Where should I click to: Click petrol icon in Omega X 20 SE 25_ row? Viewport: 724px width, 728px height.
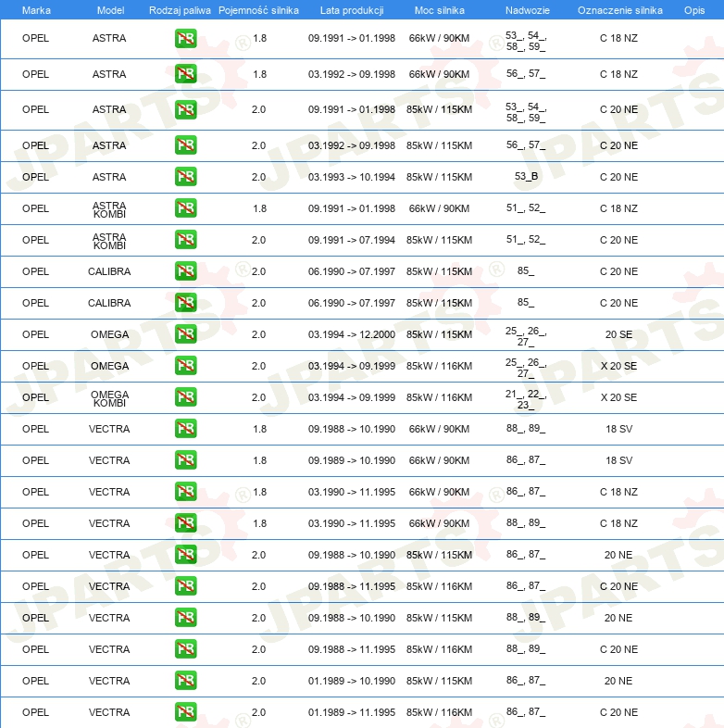click(186, 366)
